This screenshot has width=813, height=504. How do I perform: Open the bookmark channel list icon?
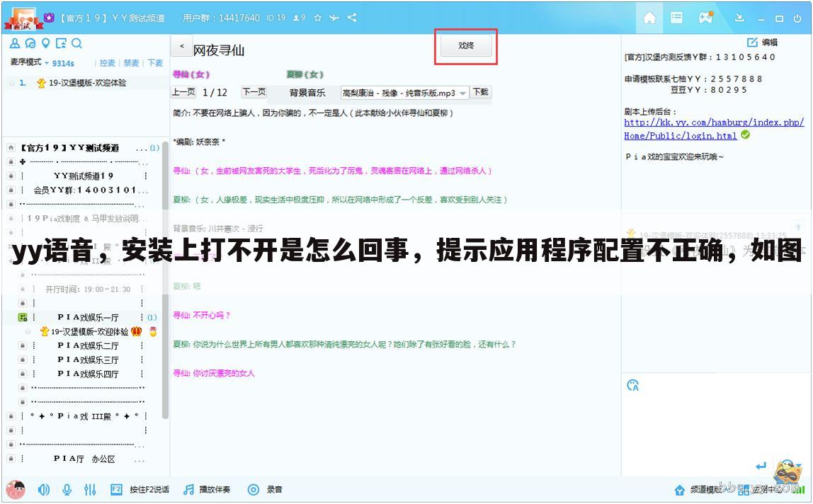(x=61, y=43)
